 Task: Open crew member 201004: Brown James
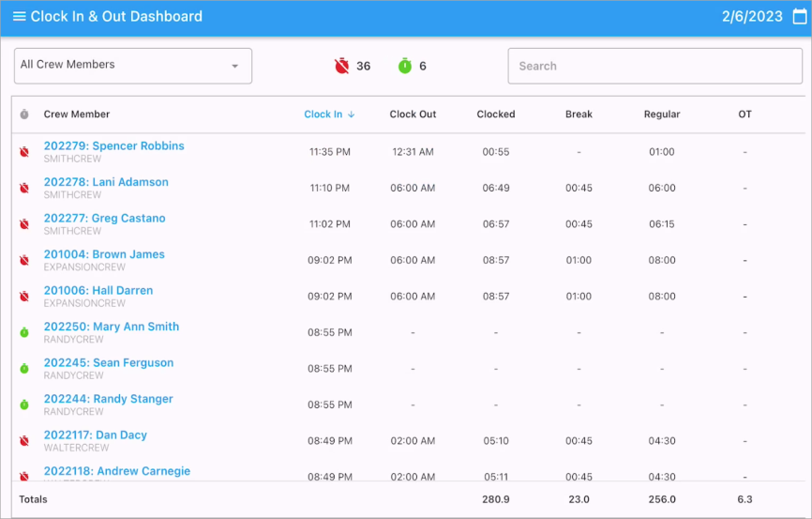(104, 254)
